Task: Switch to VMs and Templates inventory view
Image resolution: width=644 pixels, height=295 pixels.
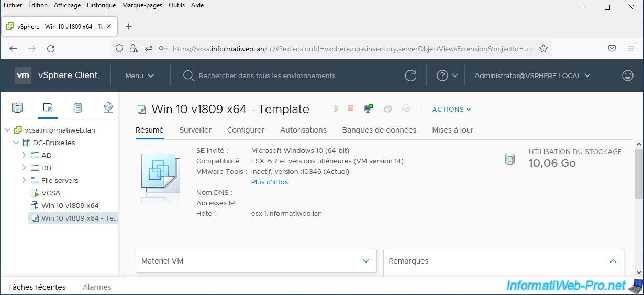Action: (48, 108)
